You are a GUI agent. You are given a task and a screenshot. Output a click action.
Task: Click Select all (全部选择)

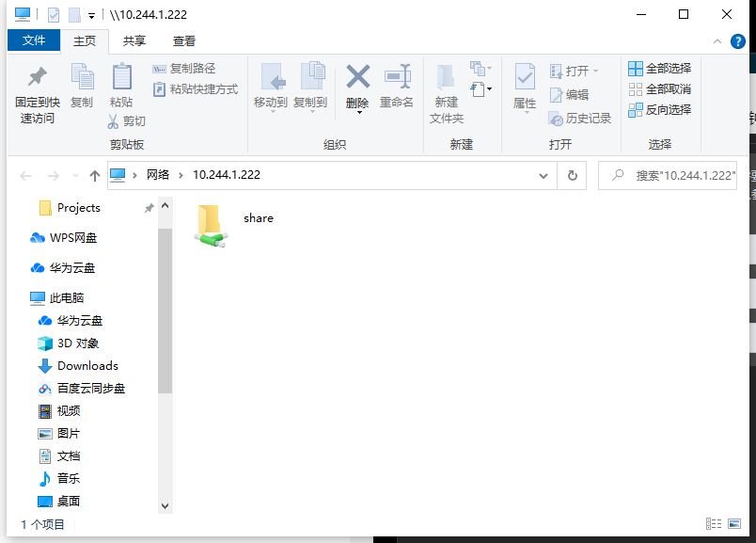[659, 69]
